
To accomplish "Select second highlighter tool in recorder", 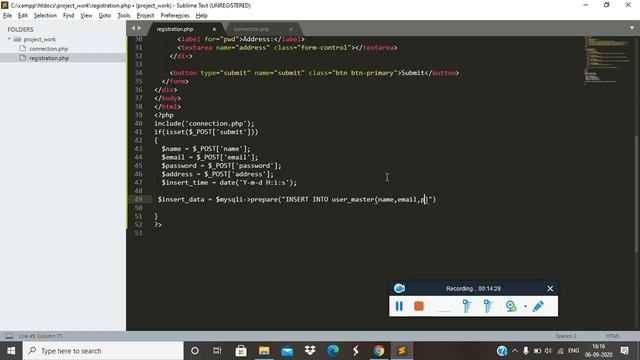I will [488, 306].
